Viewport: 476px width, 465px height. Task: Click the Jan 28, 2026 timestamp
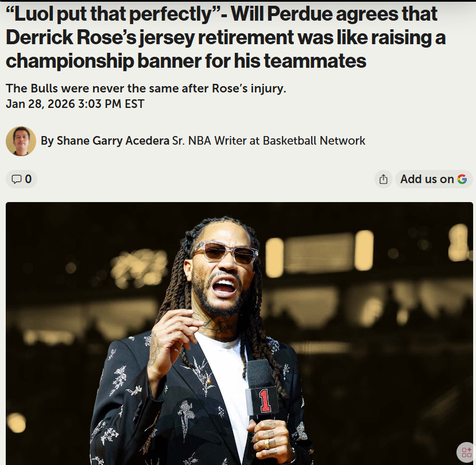pos(75,104)
